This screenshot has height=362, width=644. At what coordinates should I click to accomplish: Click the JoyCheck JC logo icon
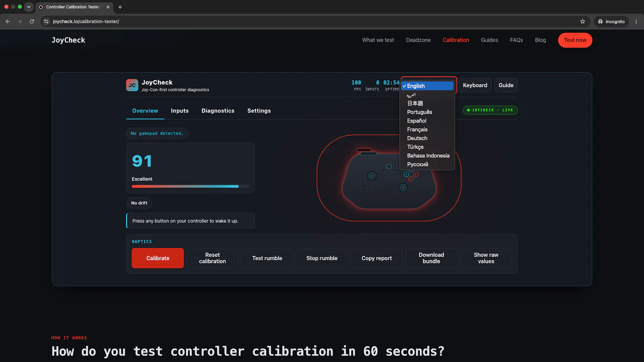pyautogui.click(x=132, y=85)
